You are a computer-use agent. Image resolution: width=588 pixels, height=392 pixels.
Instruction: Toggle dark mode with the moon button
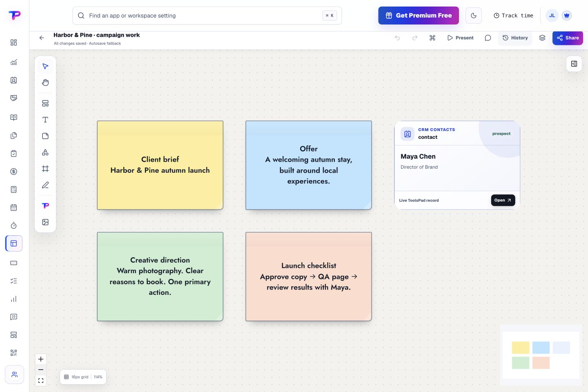474,16
